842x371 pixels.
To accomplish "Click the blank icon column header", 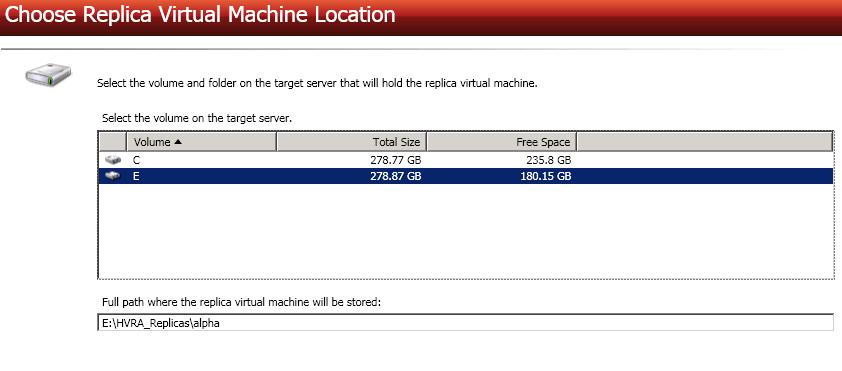I will (x=113, y=142).
